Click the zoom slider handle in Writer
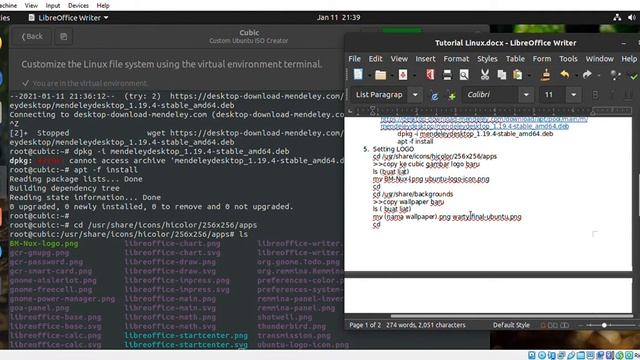The width and height of the screenshot is (640, 360). [604, 325]
